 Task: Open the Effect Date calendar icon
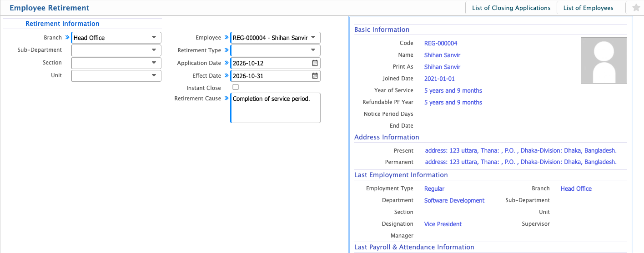[315, 76]
